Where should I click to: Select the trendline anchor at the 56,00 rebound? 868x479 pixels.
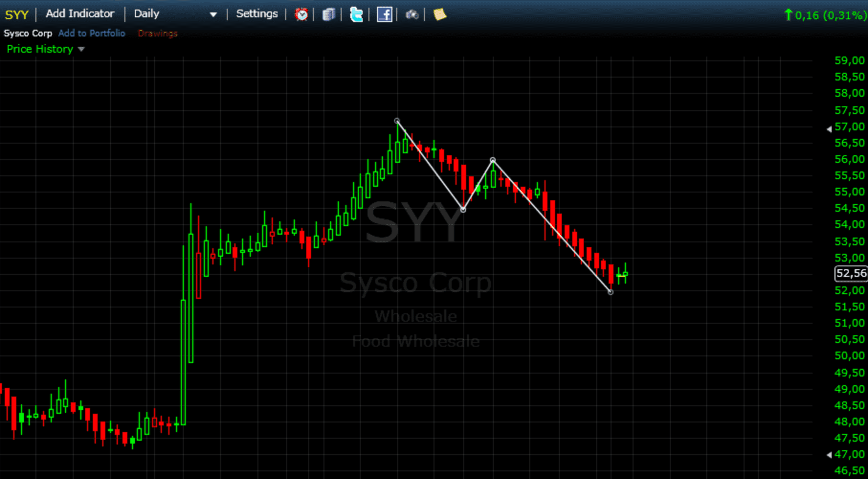point(493,160)
